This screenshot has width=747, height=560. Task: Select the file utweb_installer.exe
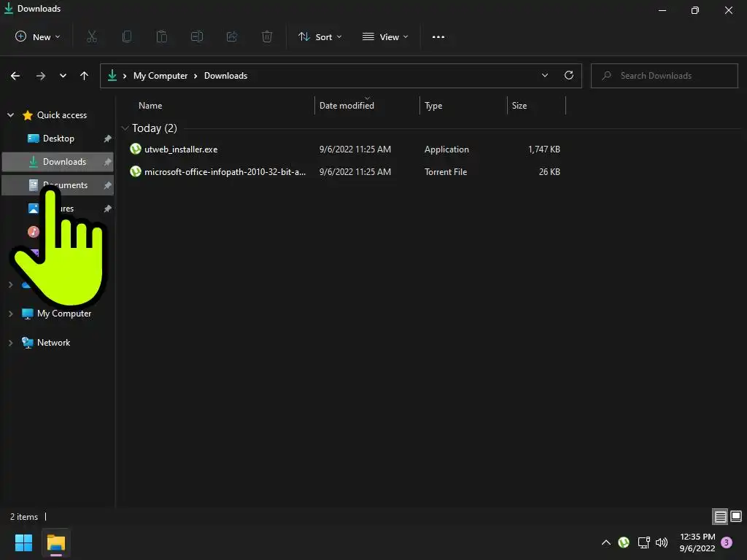pyautogui.click(x=181, y=149)
